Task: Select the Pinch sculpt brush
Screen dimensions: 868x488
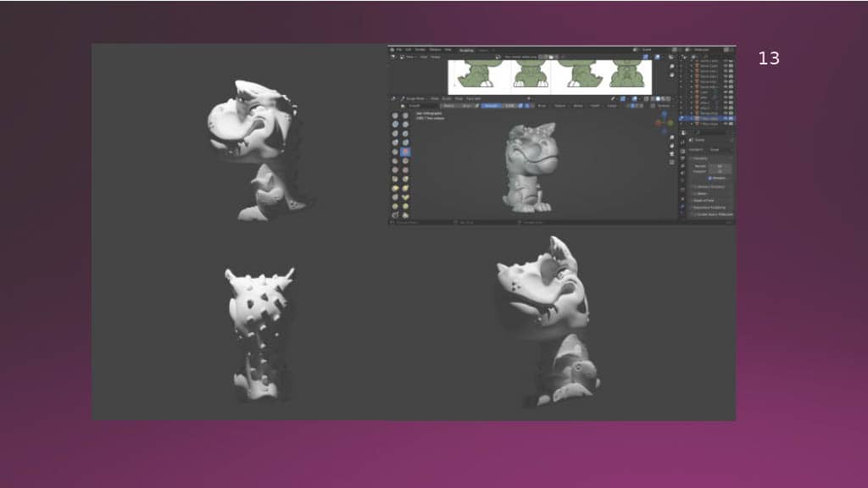Action: pyautogui.click(x=395, y=180)
